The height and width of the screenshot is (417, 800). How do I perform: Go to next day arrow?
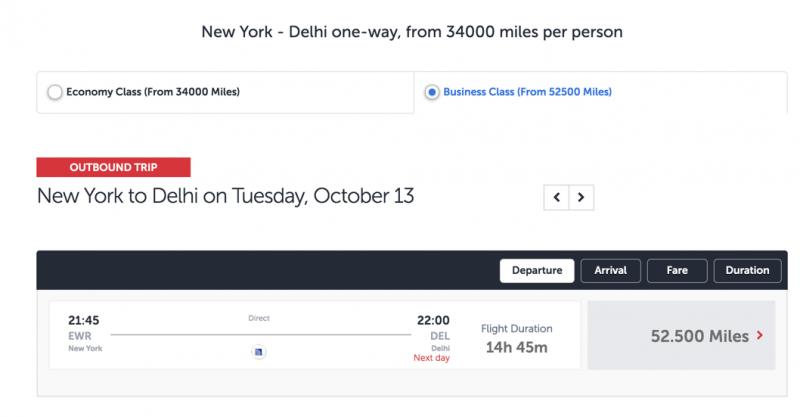[x=581, y=198]
